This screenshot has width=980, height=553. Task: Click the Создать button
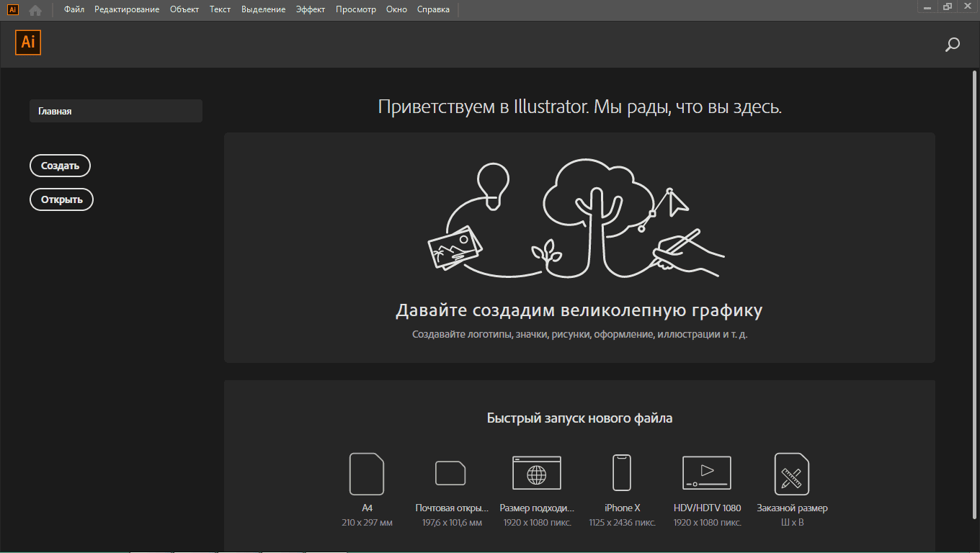pos(60,166)
